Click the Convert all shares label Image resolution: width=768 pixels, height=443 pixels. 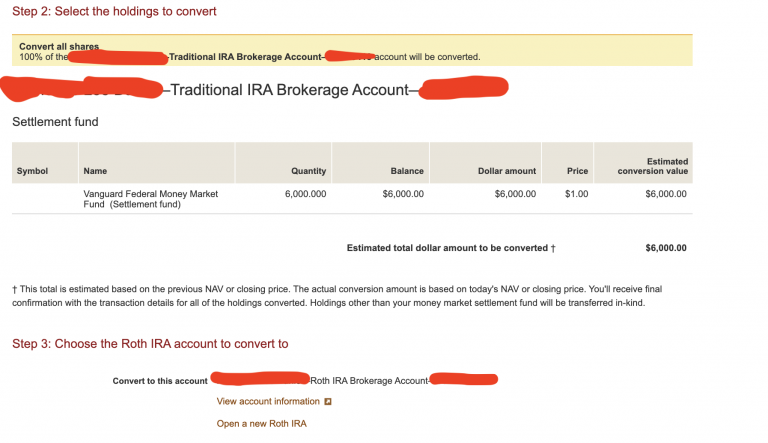[59, 47]
